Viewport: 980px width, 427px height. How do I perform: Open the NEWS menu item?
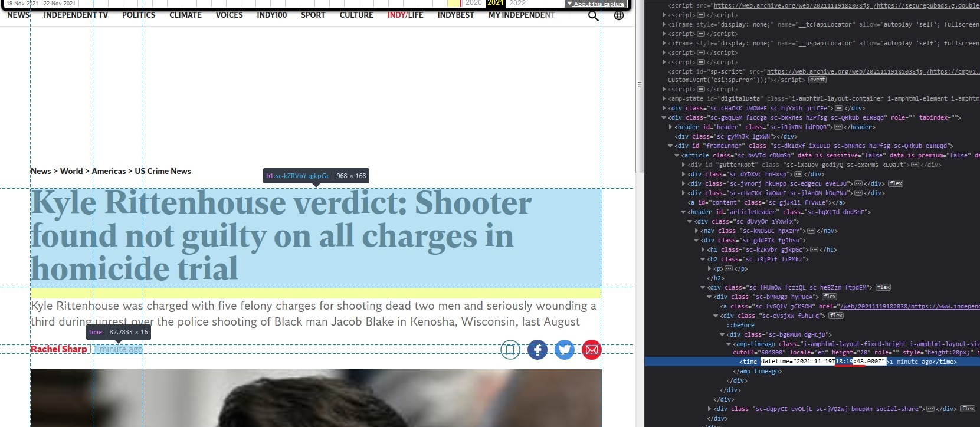point(18,15)
